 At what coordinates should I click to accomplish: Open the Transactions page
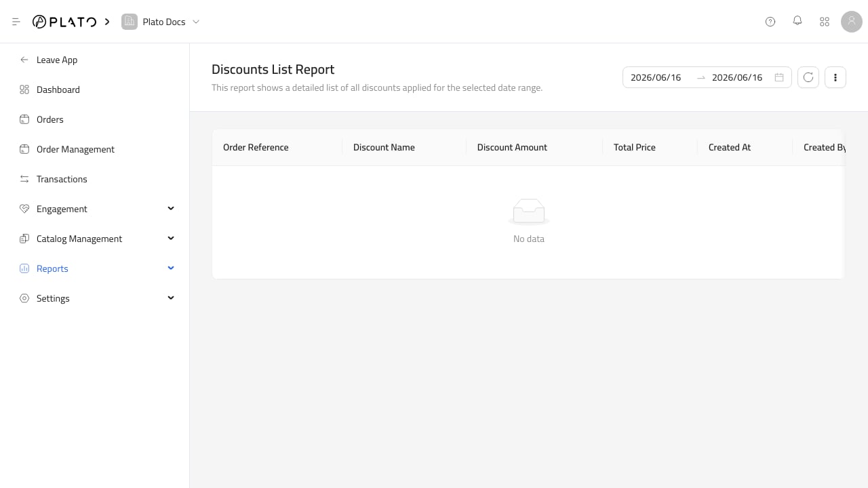(62, 179)
